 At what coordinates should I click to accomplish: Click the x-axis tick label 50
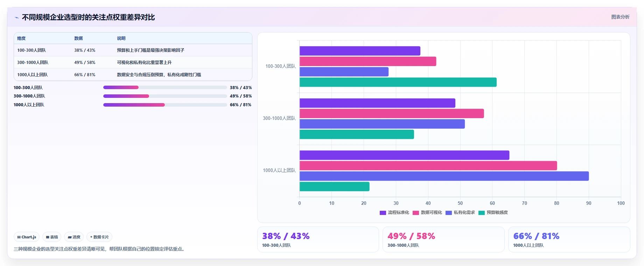click(460, 203)
